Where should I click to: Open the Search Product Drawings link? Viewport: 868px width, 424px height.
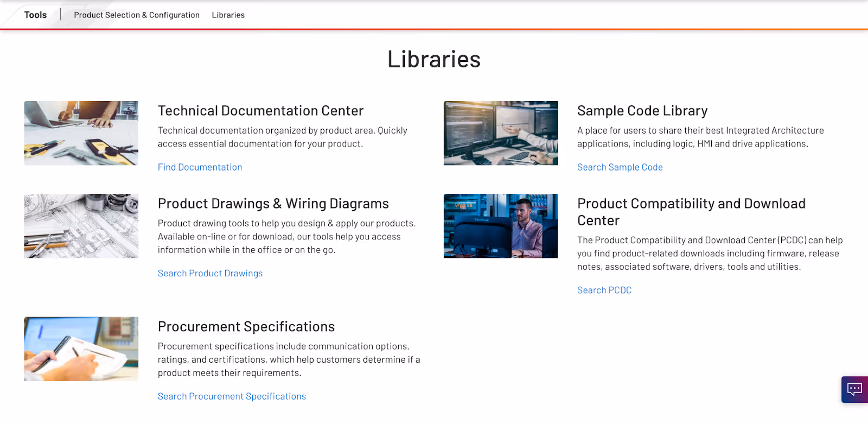point(210,273)
